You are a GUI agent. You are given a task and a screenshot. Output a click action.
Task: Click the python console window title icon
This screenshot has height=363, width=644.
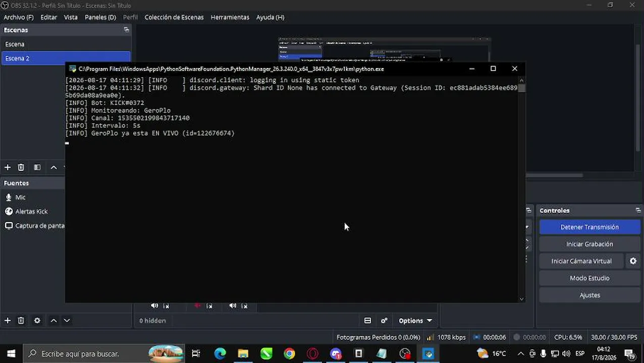pyautogui.click(x=73, y=69)
